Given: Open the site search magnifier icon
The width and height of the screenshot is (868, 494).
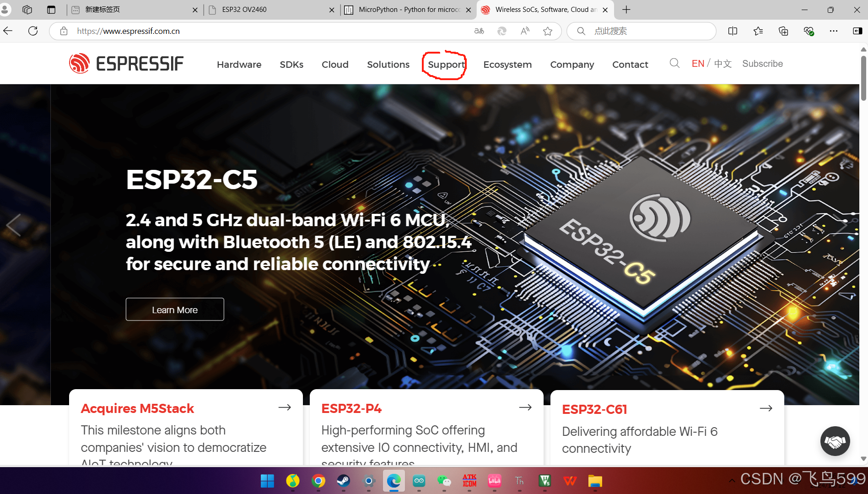Looking at the screenshot, I should click(x=674, y=63).
